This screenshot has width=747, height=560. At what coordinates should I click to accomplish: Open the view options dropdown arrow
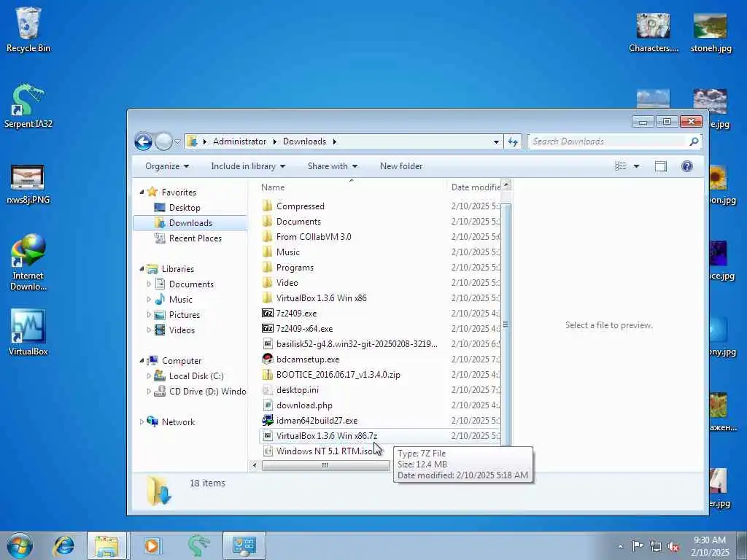(x=636, y=166)
